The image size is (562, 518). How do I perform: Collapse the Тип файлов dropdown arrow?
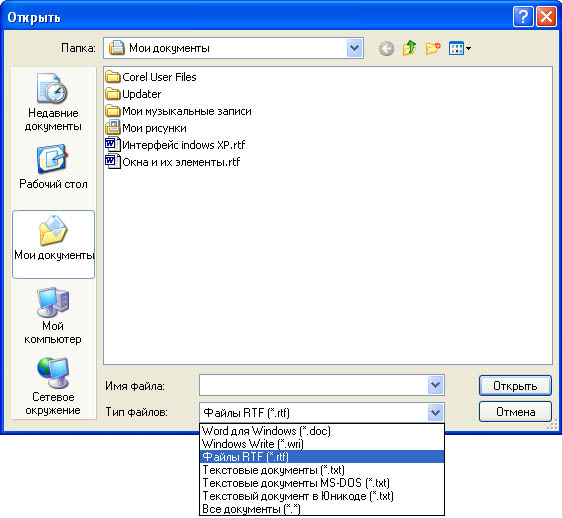click(435, 412)
